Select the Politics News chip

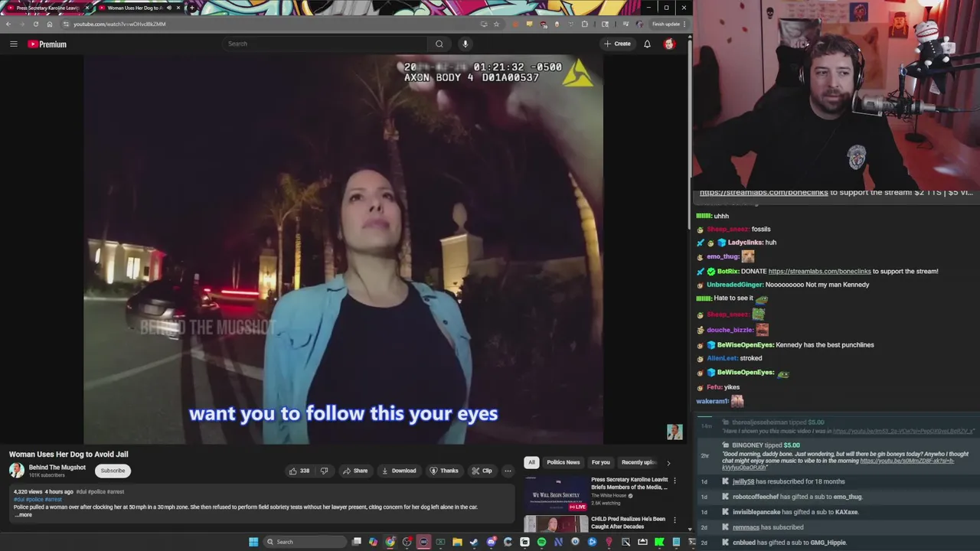563,462
